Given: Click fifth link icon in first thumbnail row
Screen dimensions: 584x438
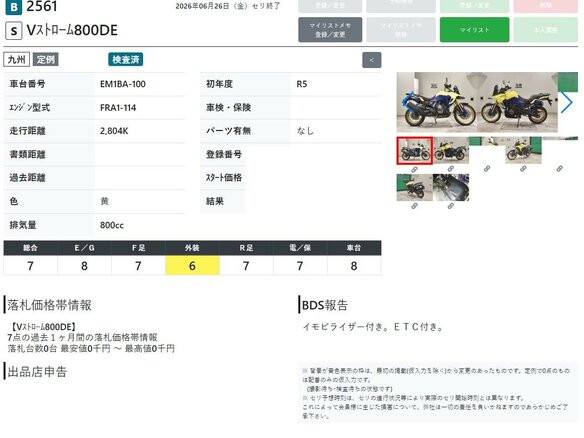Looking at the screenshot, I should [559, 169].
